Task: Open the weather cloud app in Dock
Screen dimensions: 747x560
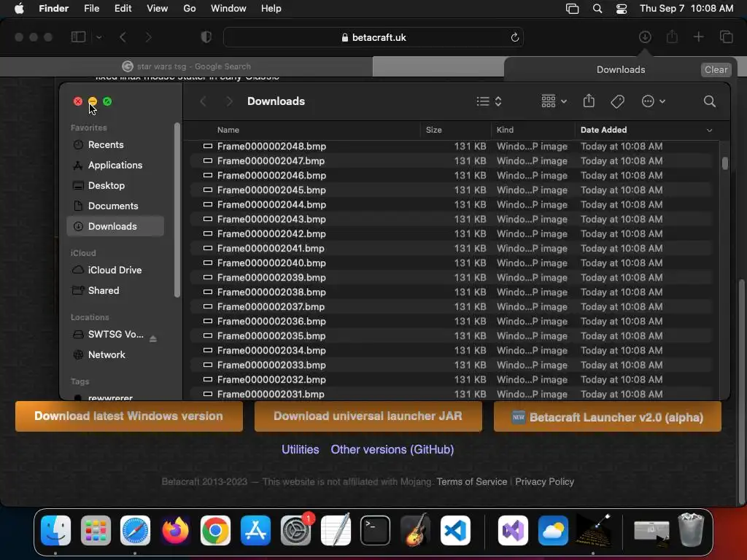Action: (x=553, y=530)
